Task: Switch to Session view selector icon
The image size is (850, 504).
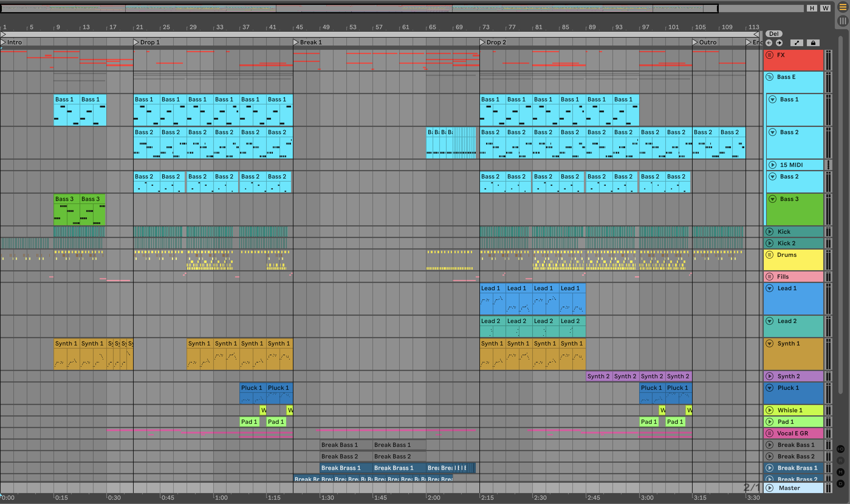Action: [x=843, y=21]
